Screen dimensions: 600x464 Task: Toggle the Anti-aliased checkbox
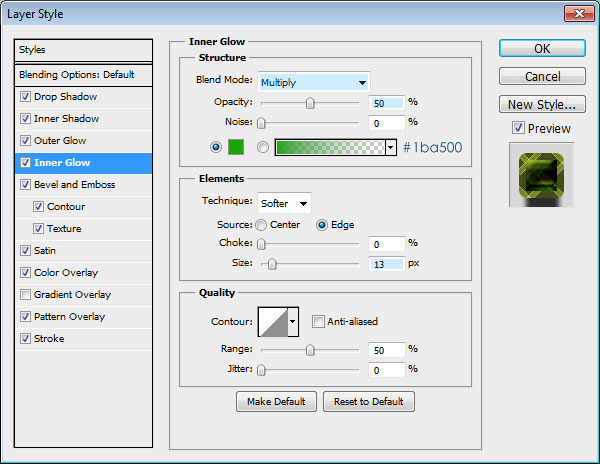pyautogui.click(x=318, y=321)
